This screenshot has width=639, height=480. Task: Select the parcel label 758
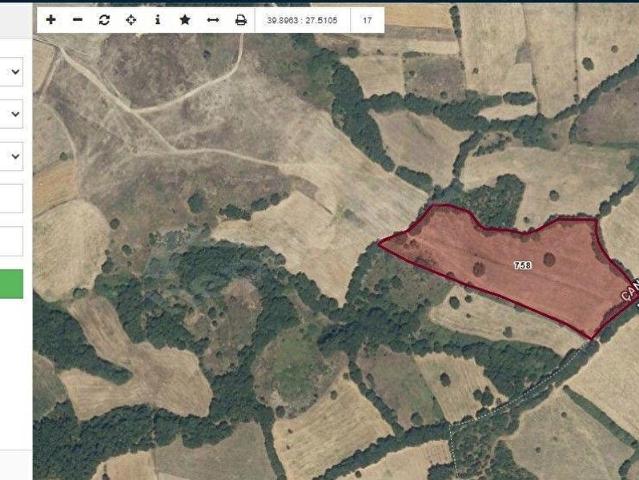click(x=522, y=265)
